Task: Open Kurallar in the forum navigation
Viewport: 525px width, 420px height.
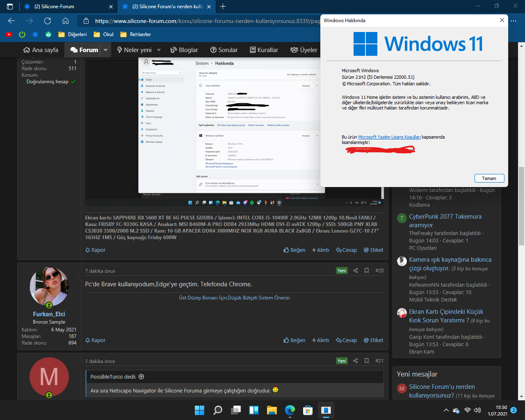Action: coord(264,50)
